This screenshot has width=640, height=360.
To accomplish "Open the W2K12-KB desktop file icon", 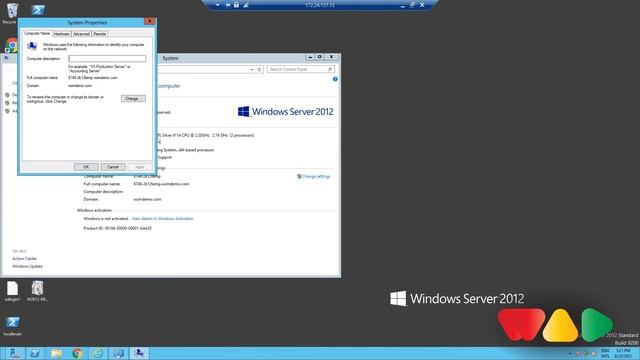I will [37, 291].
